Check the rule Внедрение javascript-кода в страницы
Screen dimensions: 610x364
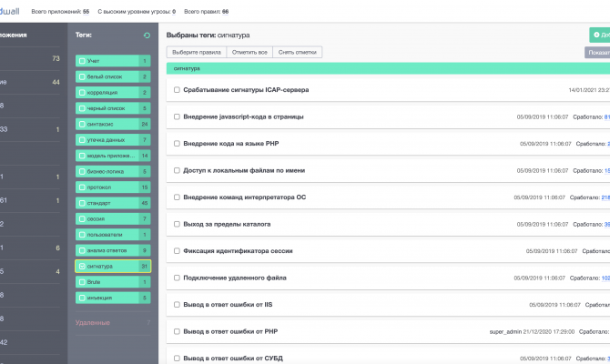point(177,116)
